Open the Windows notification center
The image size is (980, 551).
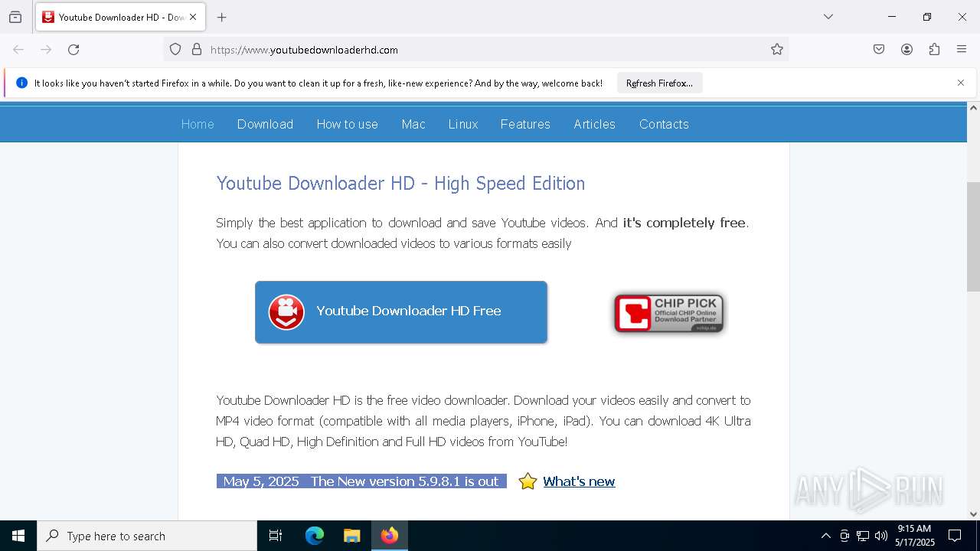point(955,536)
